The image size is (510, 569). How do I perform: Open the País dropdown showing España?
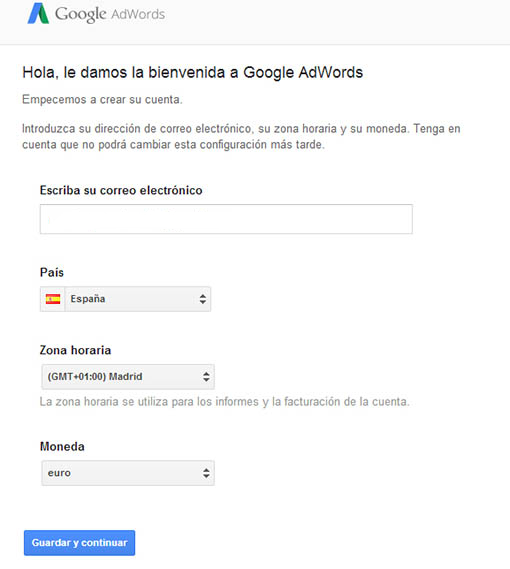coord(125,299)
